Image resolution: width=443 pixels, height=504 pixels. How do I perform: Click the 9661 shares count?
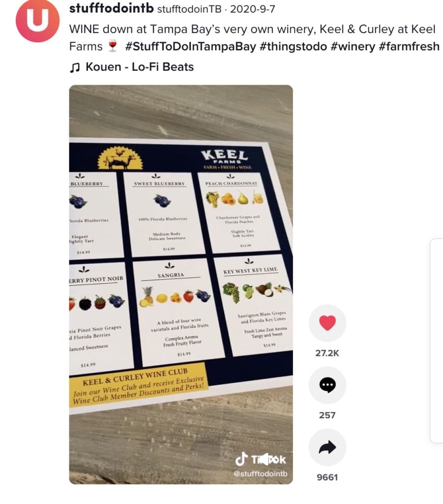[327, 477]
